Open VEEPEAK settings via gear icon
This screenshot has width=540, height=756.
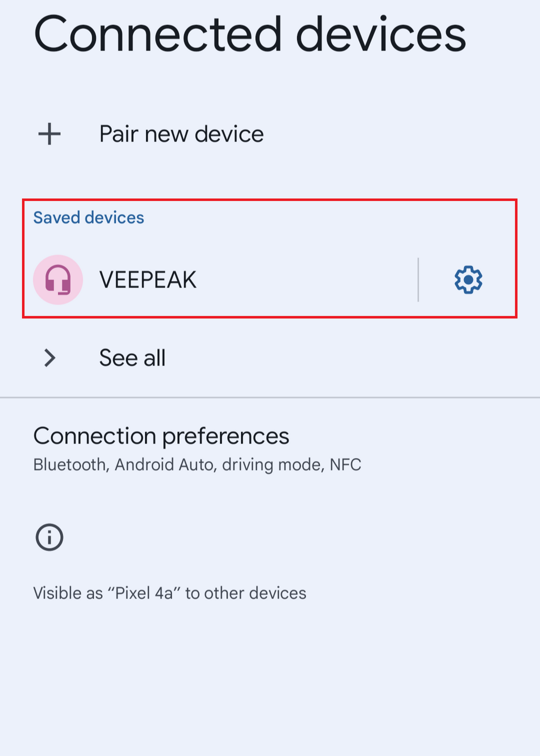[x=468, y=280]
